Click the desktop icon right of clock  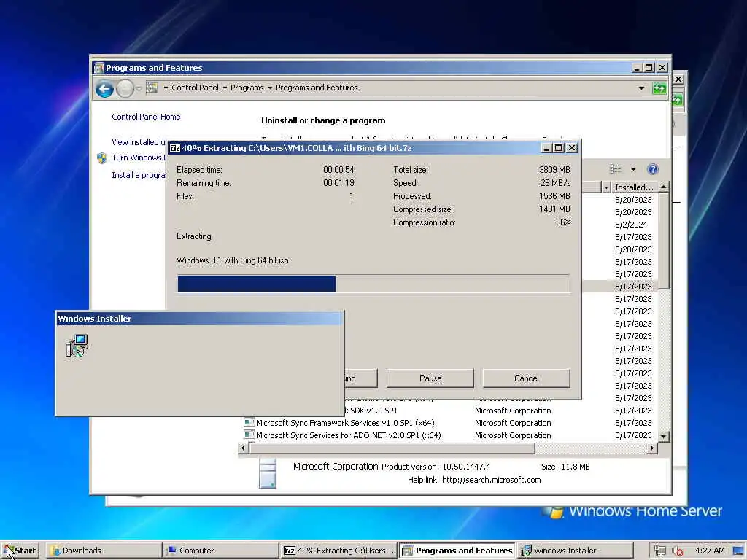pyautogui.click(x=738, y=551)
